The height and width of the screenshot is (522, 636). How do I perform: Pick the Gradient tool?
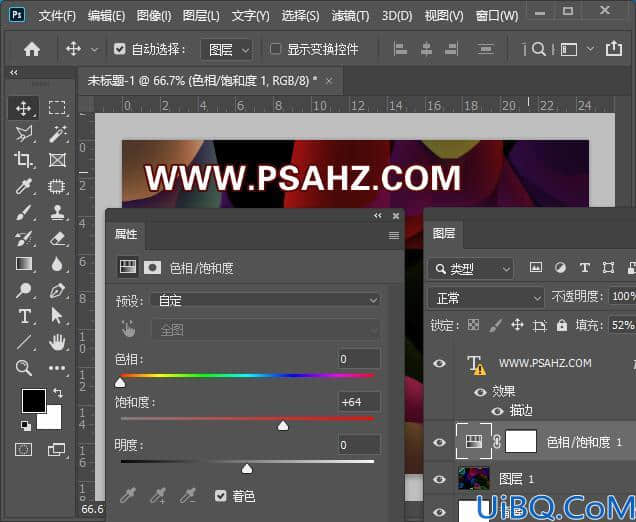pyautogui.click(x=24, y=264)
